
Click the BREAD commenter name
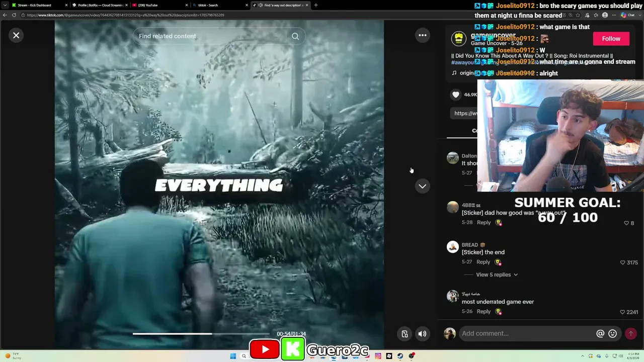(x=470, y=245)
